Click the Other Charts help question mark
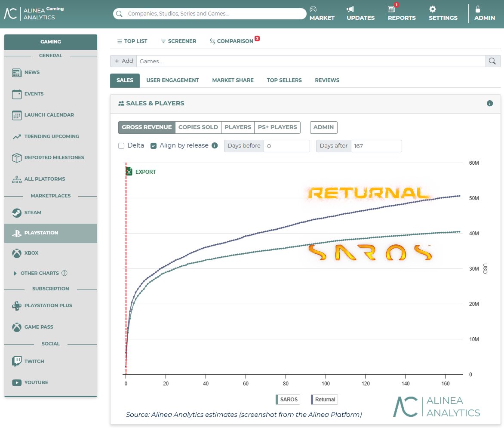504x428 pixels. click(x=64, y=273)
